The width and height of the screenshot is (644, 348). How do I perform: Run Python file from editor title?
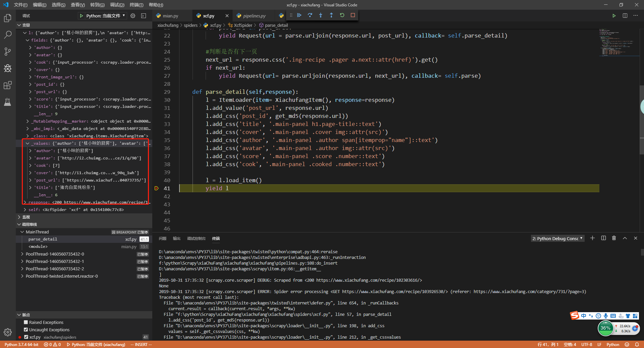[614, 16]
